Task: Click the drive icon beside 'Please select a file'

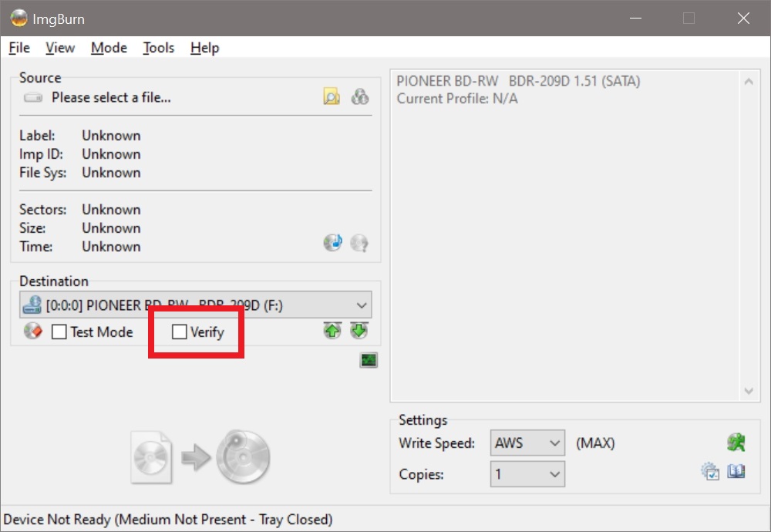Action: 33,97
